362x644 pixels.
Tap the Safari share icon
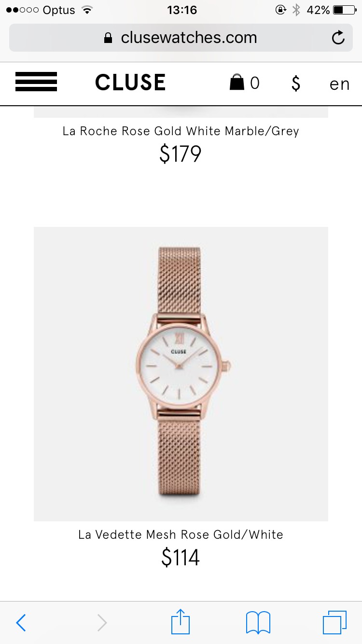point(181,621)
